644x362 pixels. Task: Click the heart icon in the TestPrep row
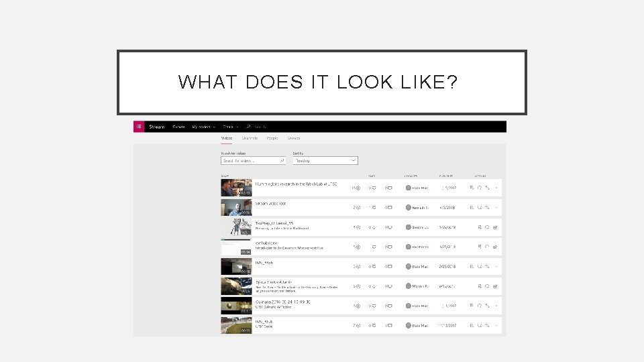(x=374, y=227)
